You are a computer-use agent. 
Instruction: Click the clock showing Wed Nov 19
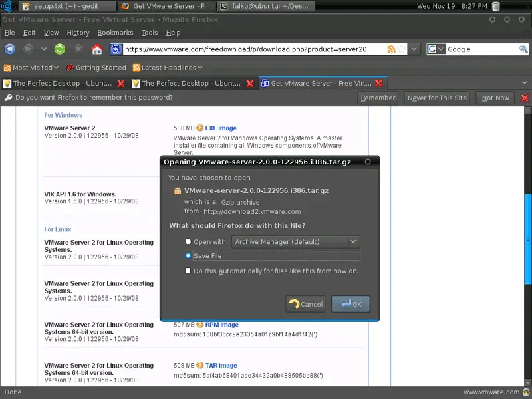pyautogui.click(x=452, y=6)
